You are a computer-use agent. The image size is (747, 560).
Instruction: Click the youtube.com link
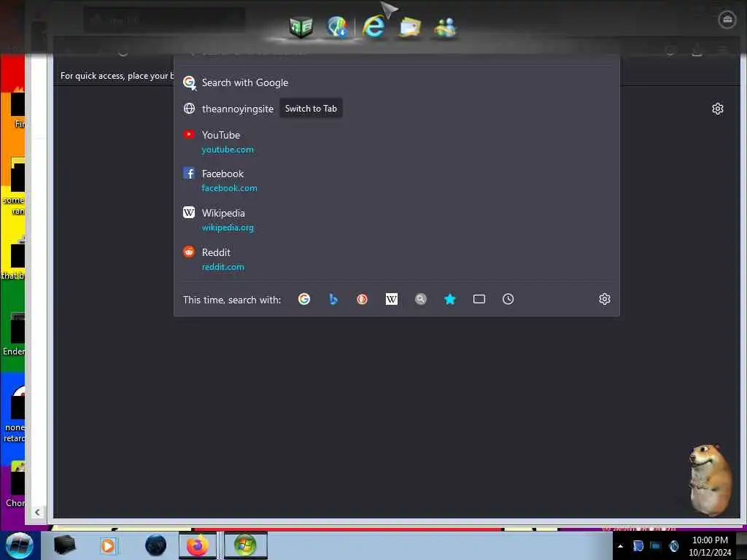(228, 149)
